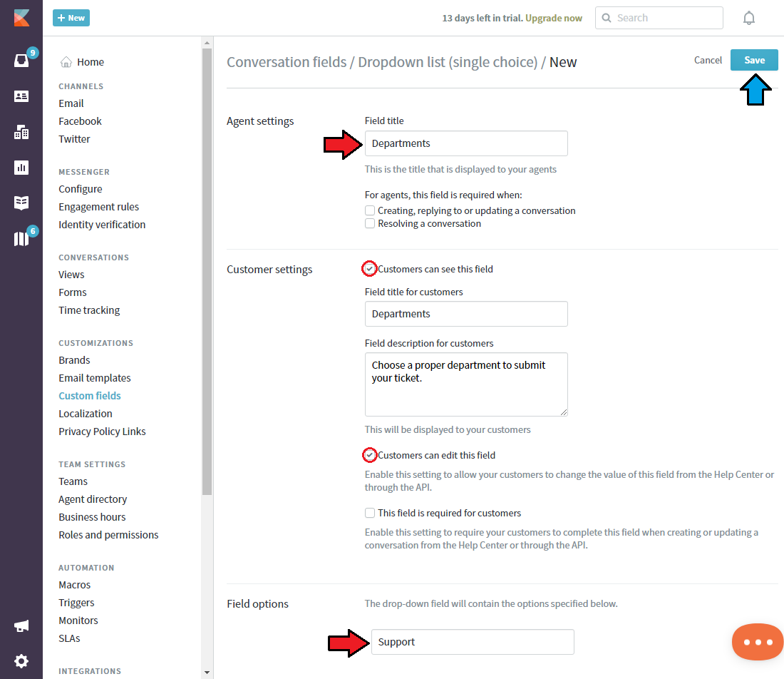Click the notifications bell icon
The height and width of the screenshot is (679, 784).
pyautogui.click(x=748, y=18)
